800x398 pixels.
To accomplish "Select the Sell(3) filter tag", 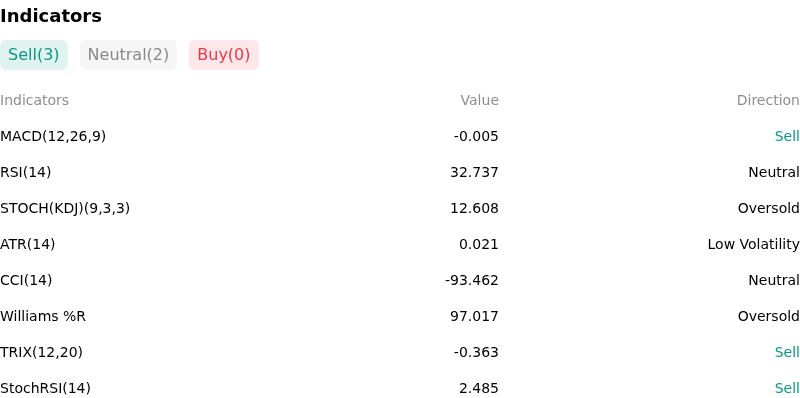I will [x=34, y=55].
